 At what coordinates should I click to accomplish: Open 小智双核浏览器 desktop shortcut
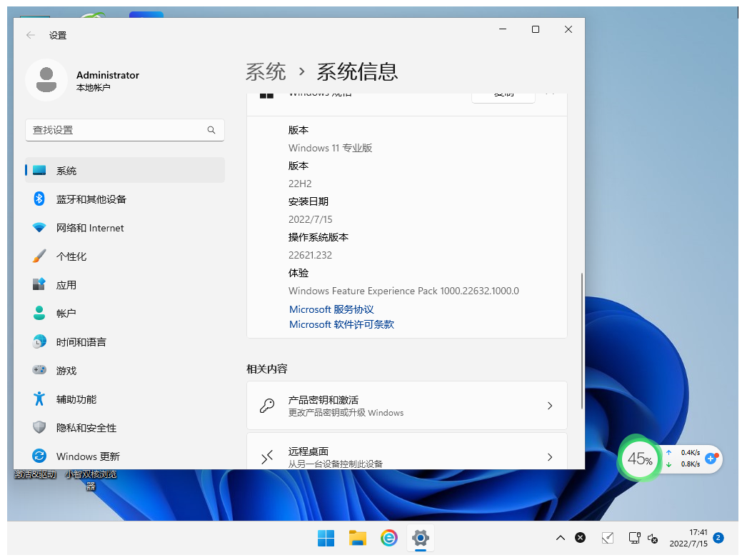(91, 479)
